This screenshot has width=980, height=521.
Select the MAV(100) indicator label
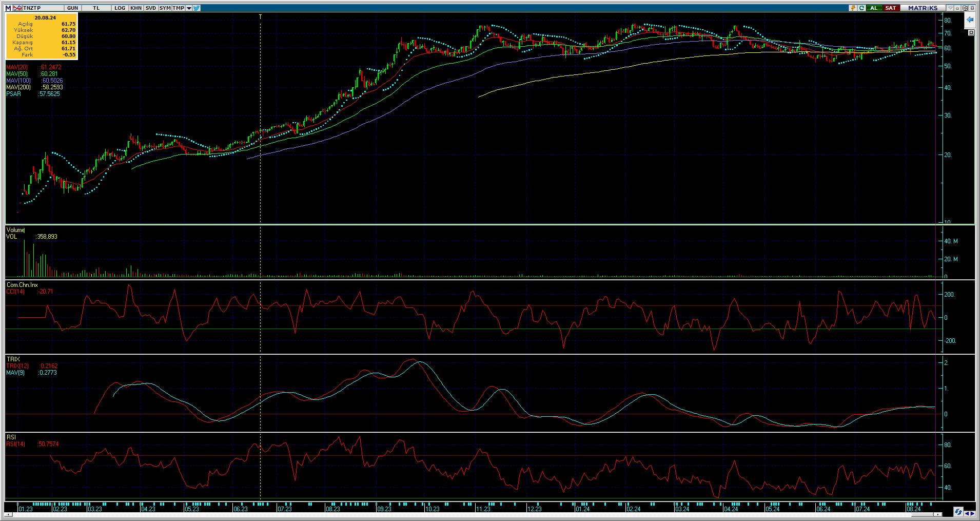(18, 81)
